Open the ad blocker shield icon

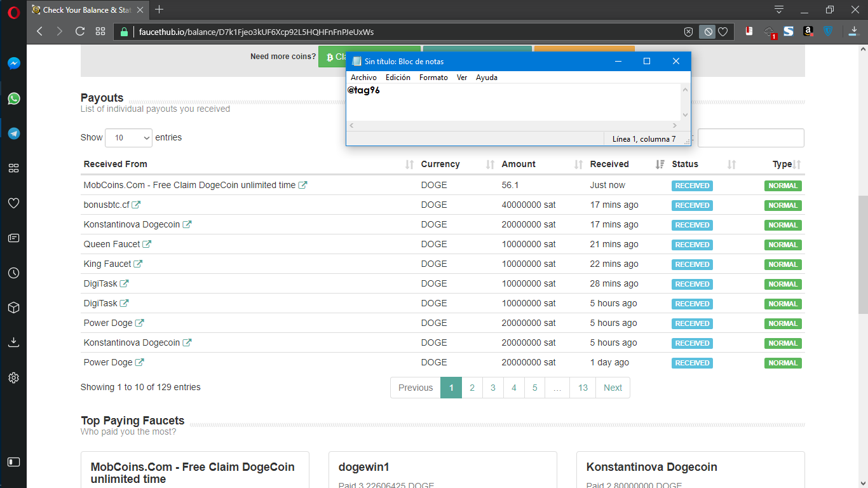688,32
